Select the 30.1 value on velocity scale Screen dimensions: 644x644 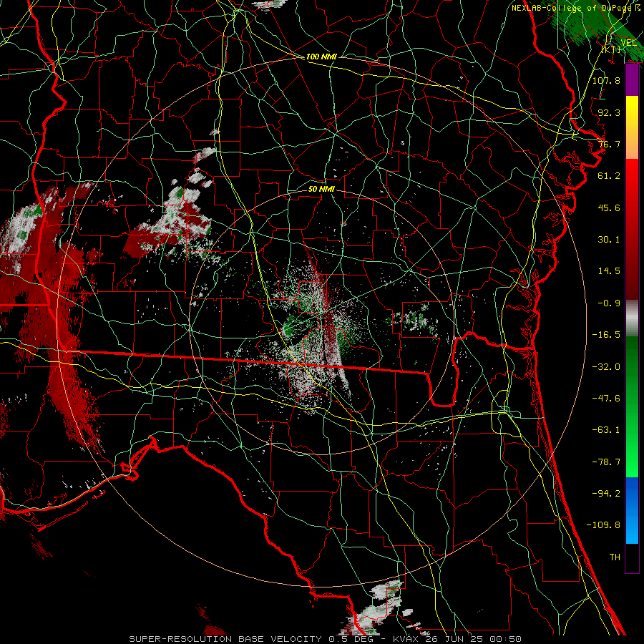609,240
